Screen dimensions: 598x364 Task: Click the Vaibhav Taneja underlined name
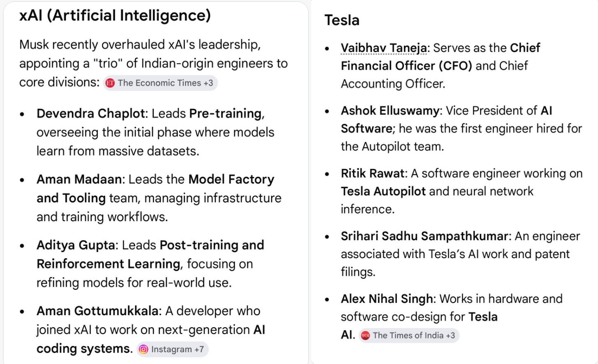[x=383, y=47]
